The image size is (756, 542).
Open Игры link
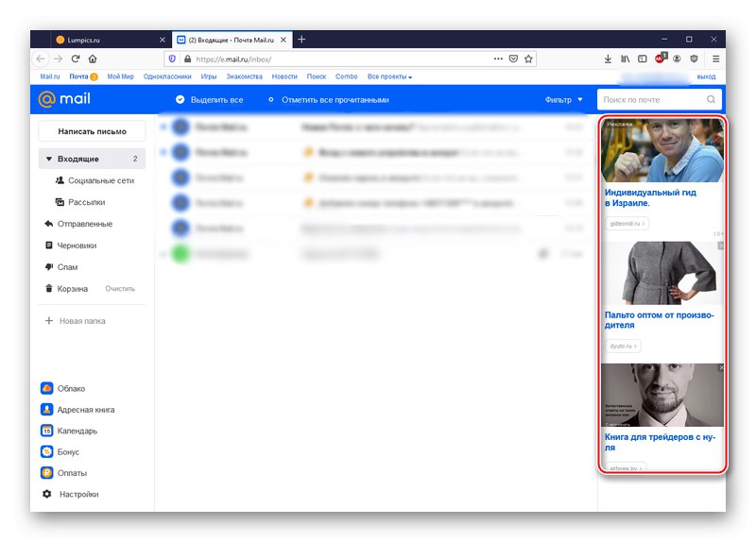(209, 76)
